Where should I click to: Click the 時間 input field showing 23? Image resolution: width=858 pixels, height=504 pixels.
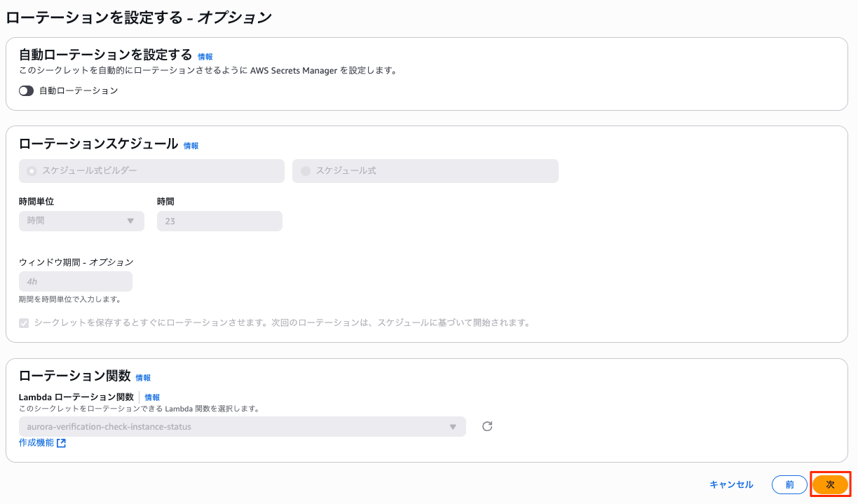[x=219, y=221]
